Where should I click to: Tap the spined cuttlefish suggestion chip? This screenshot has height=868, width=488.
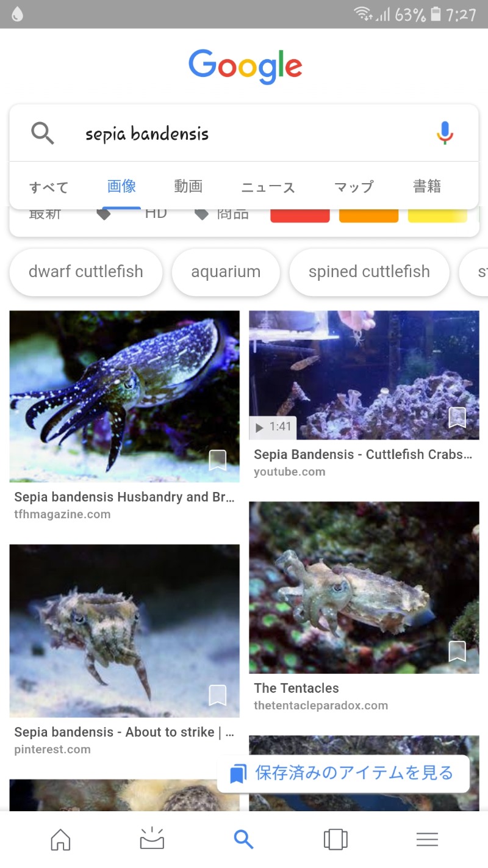(369, 272)
